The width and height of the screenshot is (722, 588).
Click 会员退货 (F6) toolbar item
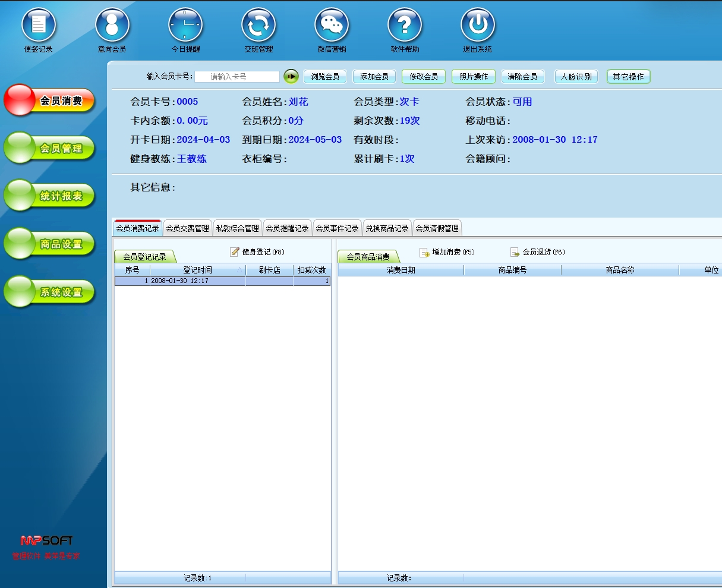tap(537, 252)
